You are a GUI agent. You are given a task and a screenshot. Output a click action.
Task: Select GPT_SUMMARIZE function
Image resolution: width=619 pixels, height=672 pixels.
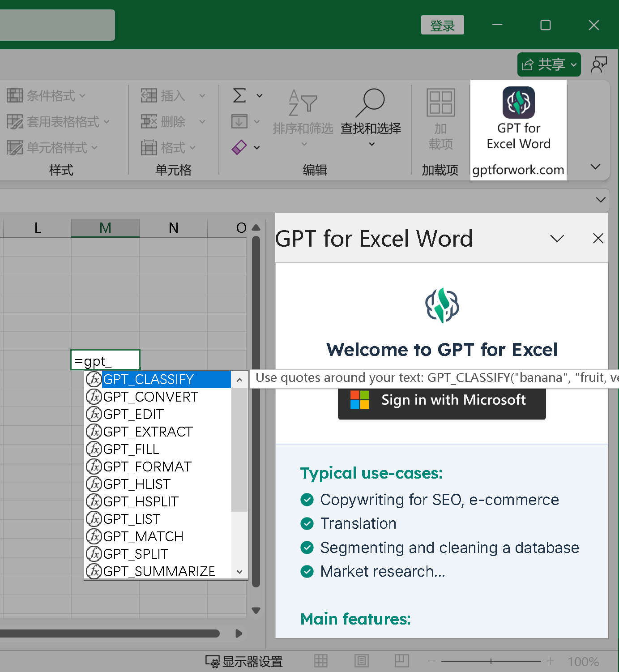pyautogui.click(x=158, y=571)
